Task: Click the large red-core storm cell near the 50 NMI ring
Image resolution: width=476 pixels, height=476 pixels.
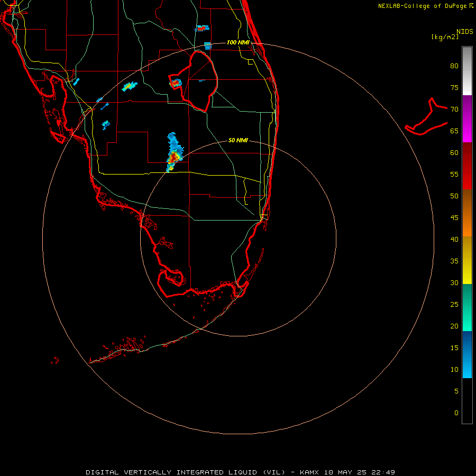Action: coord(173,157)
